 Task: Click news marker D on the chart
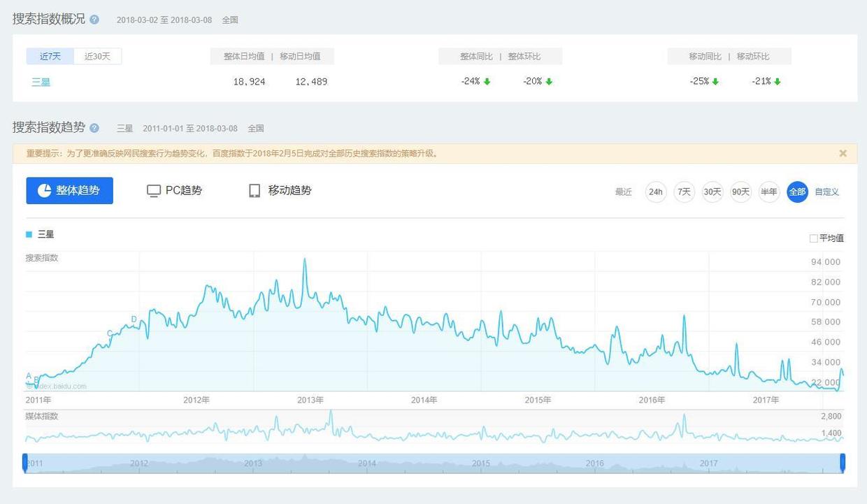tap(134, 320)
